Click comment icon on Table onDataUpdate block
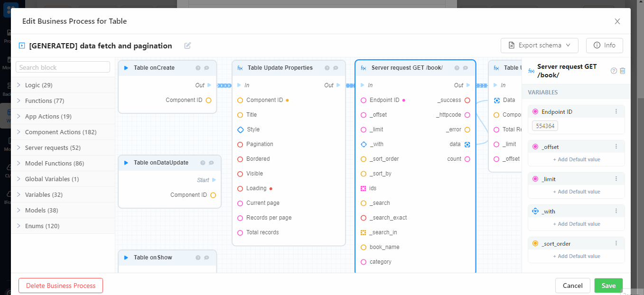644x295 pixels. [211, 163]
